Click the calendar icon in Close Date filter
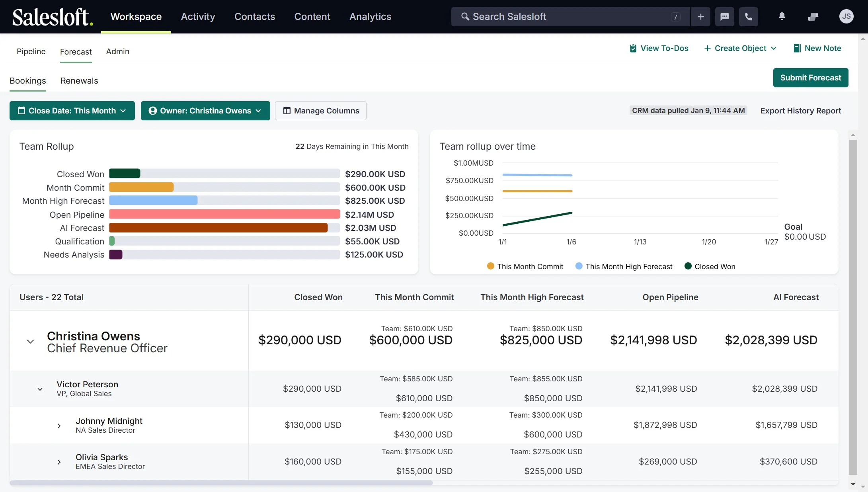Viewport: 868px width, 492px height. (21, 111)
